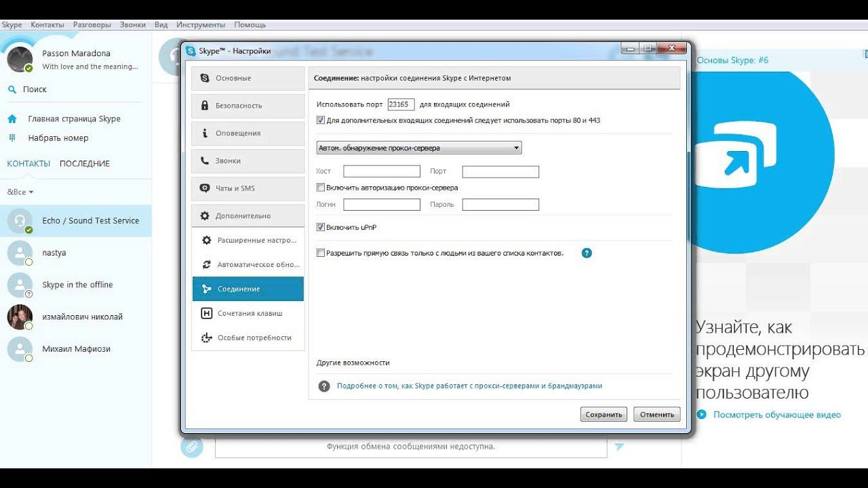The image size is (868, 488).
Task: Select Echo / Sound Test Service contact
Action: pos(76,221)
